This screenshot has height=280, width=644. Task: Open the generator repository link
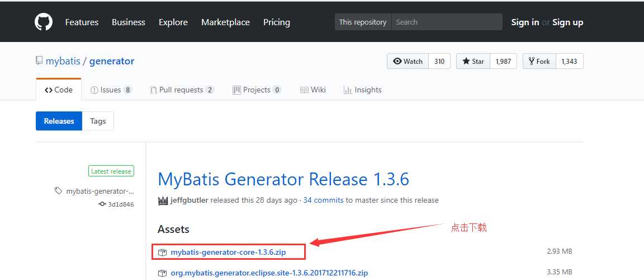(112, 61)
